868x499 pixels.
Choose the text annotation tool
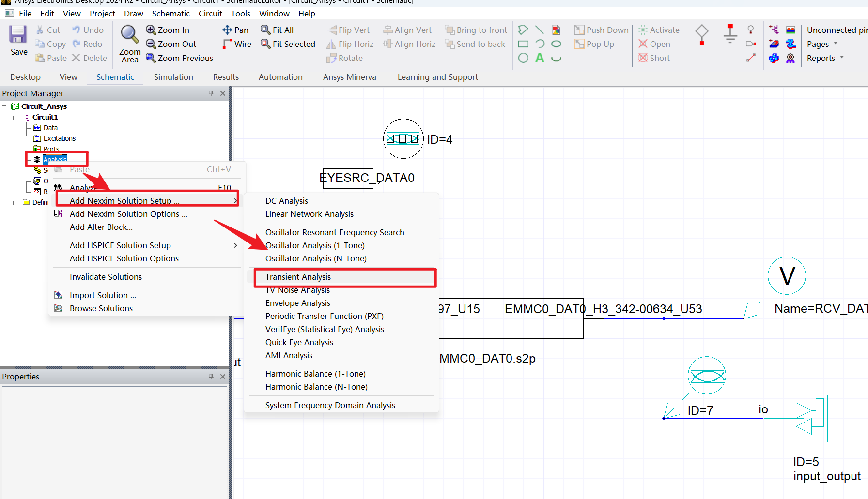(540, 58)
